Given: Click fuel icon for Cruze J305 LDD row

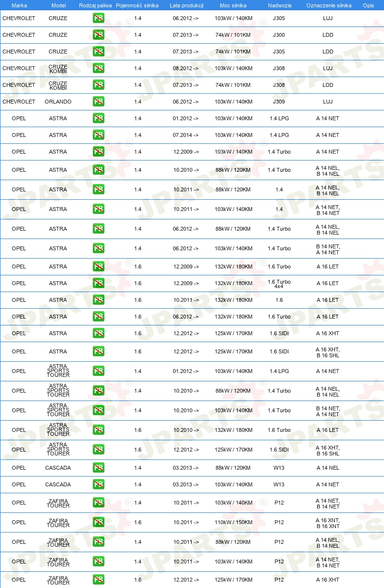Looking at the screenshot, I should click(99, 52).
